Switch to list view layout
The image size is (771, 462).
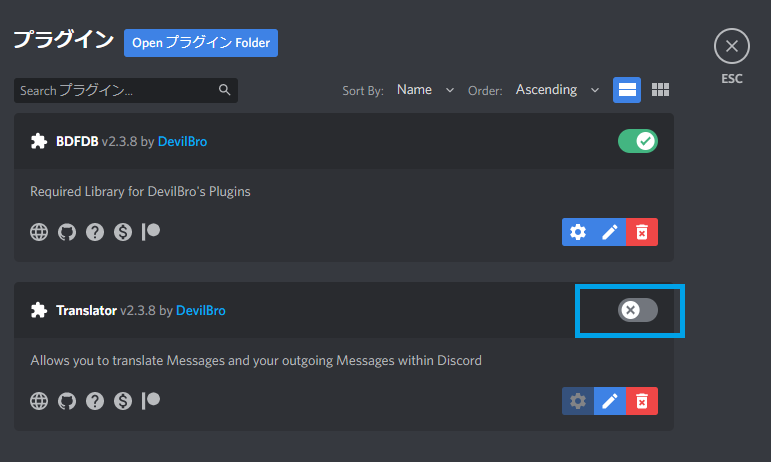coord(627,90)
